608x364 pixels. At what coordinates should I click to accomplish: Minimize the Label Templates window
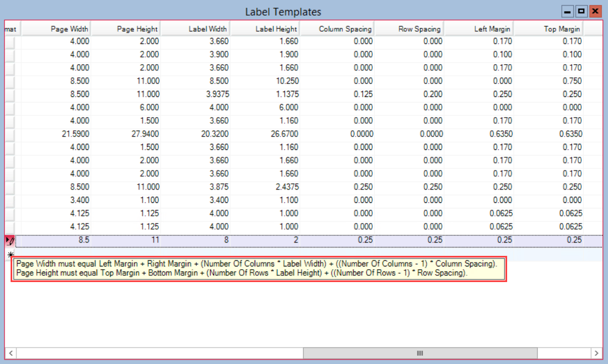pyautogui.click(x=567, y=11)
